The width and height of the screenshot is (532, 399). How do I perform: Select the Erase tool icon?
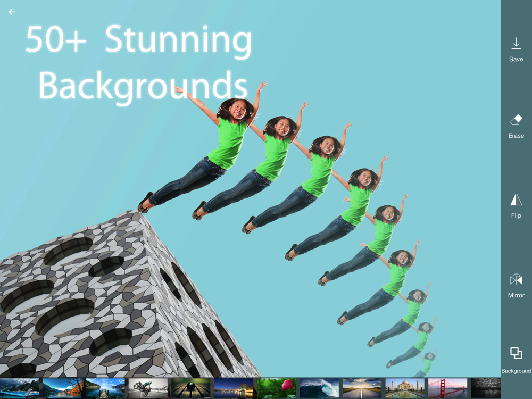516,120
